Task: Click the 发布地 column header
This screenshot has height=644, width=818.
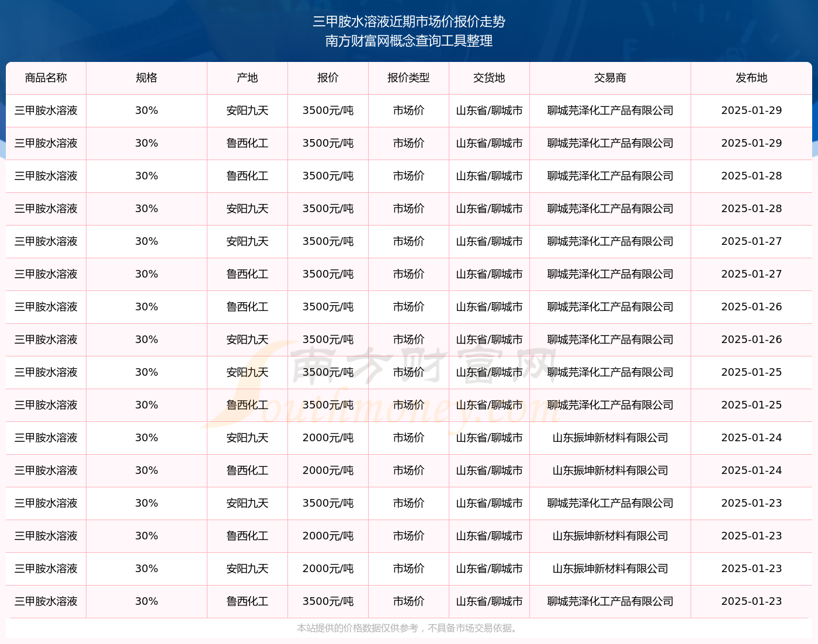Action: pos(751,78)
